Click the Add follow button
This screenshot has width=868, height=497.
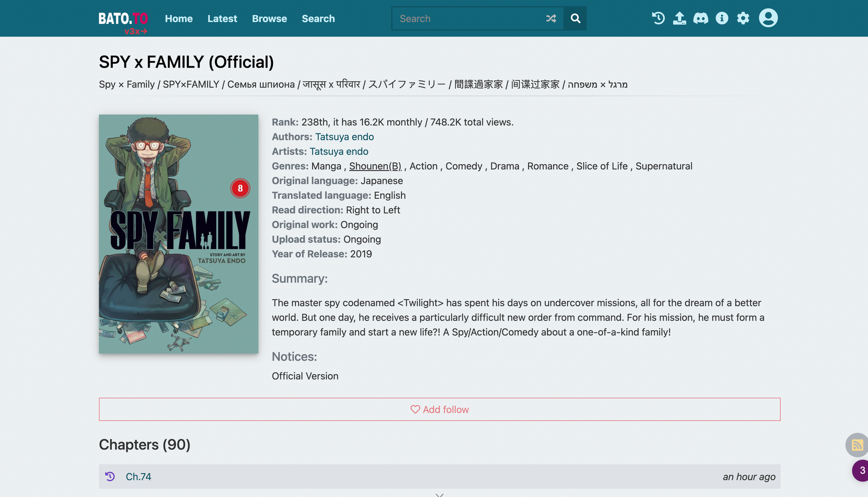(x=440, y=409)
